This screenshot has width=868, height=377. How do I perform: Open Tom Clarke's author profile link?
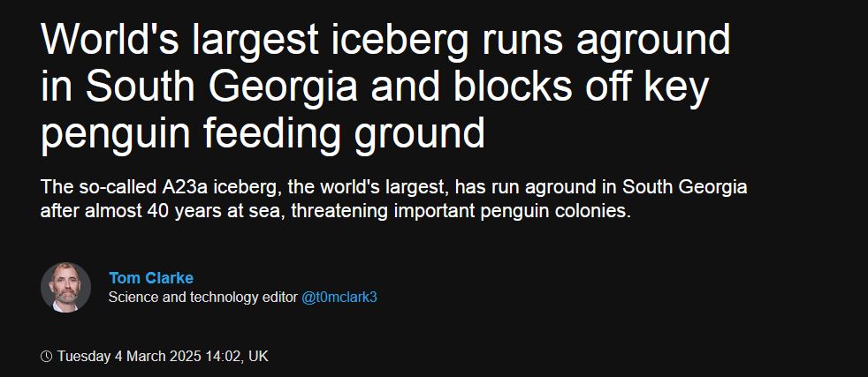coord(150,278)
